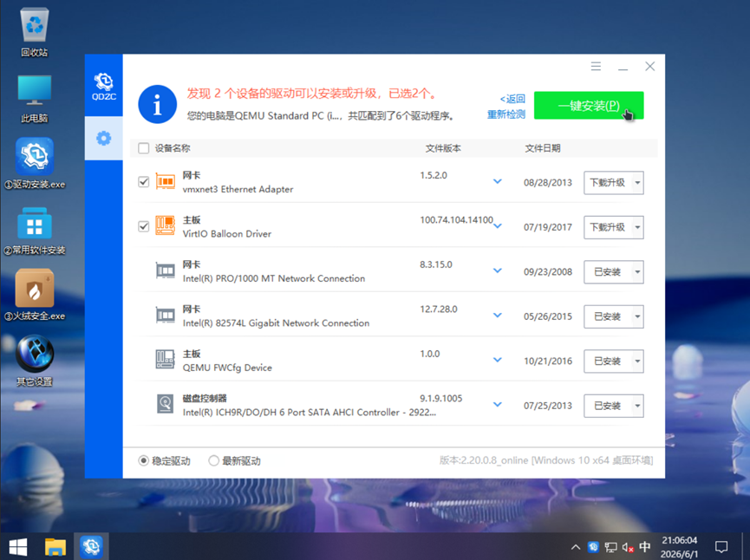Expand version list for version 9.1.9.1005
Image resolution: width=750 pixels, height=560 pixels.
pyautogui.click(x=498, y=405)
